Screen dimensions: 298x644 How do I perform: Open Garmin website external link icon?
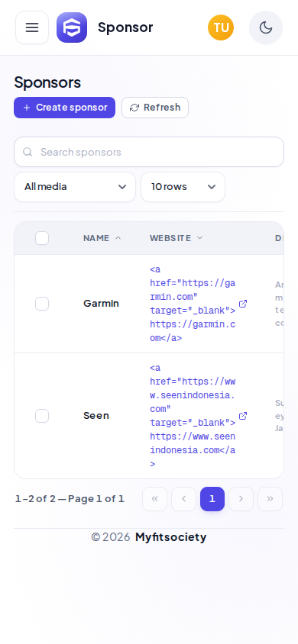pyautogui.click(x=243, y=304)
